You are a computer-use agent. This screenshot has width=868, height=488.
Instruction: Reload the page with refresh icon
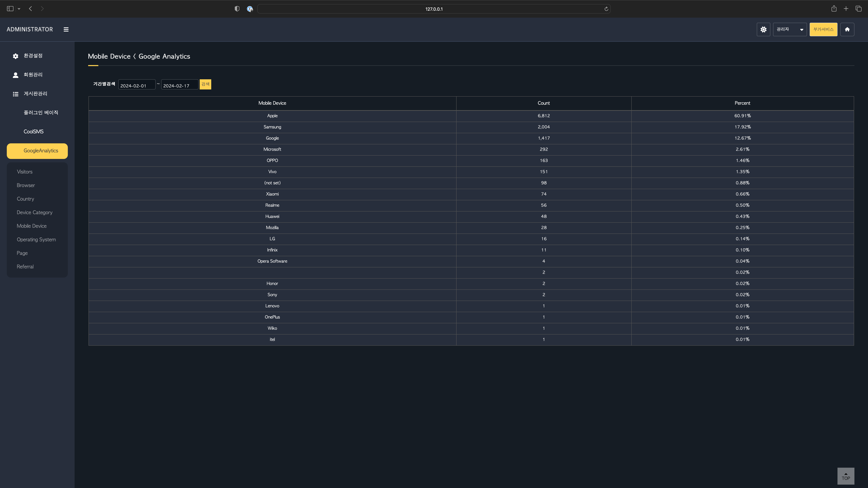(606, 9)
